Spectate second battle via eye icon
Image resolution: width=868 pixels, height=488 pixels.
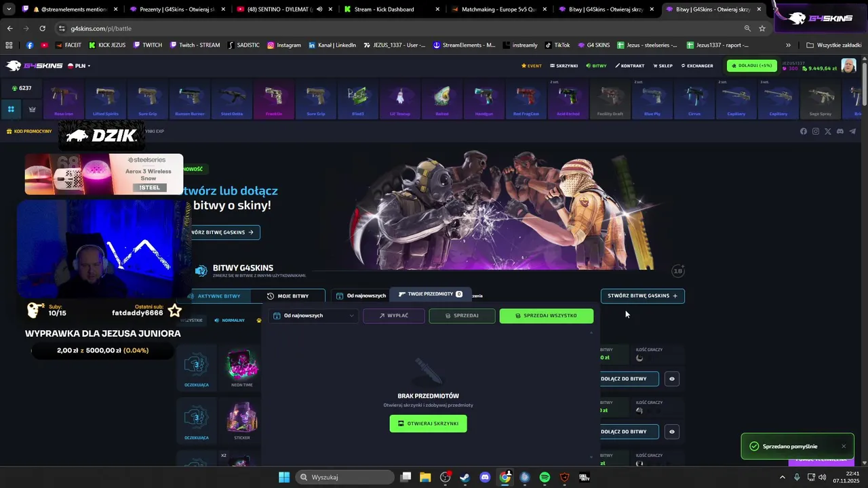tap(672, 432)
